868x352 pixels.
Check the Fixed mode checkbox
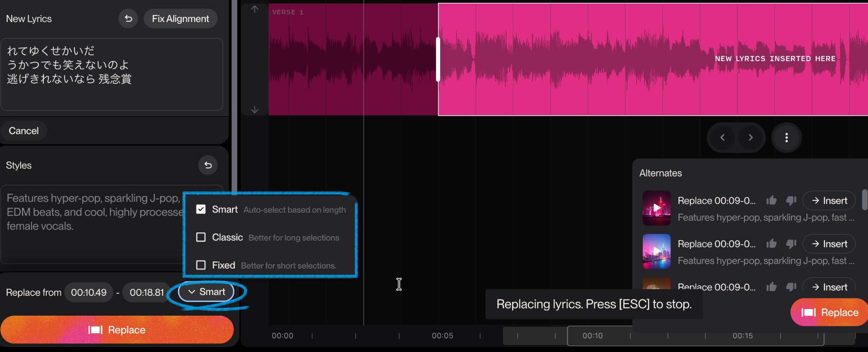pyautogui.click(x=201, y=265)
